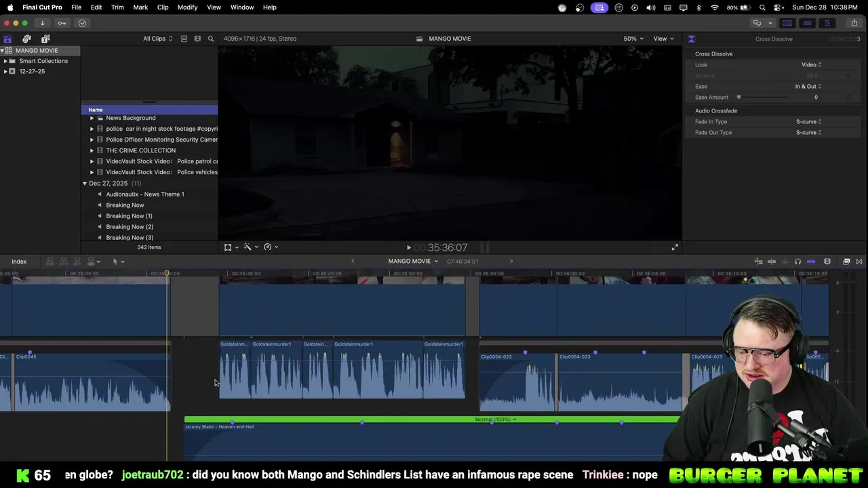The width and height of the screenshot is (868, 488).
Task: Open Transitions browser in timeline
Action: tap(859, 262)
